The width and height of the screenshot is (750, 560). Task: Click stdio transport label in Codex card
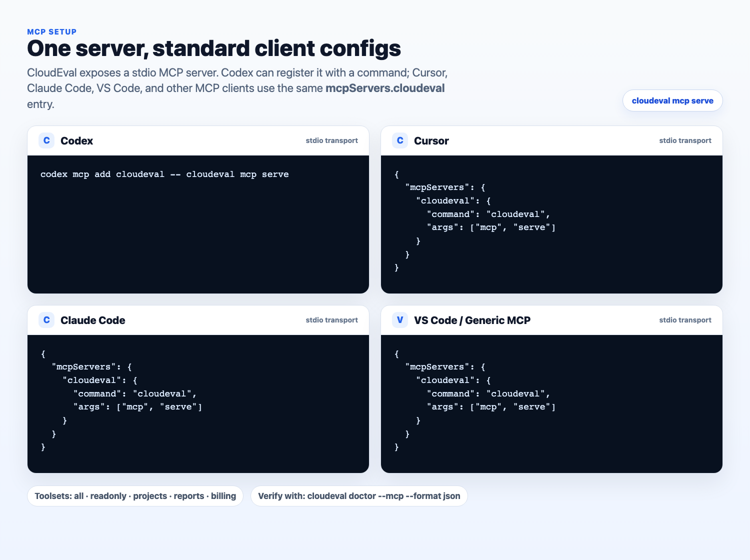[332, 140]
